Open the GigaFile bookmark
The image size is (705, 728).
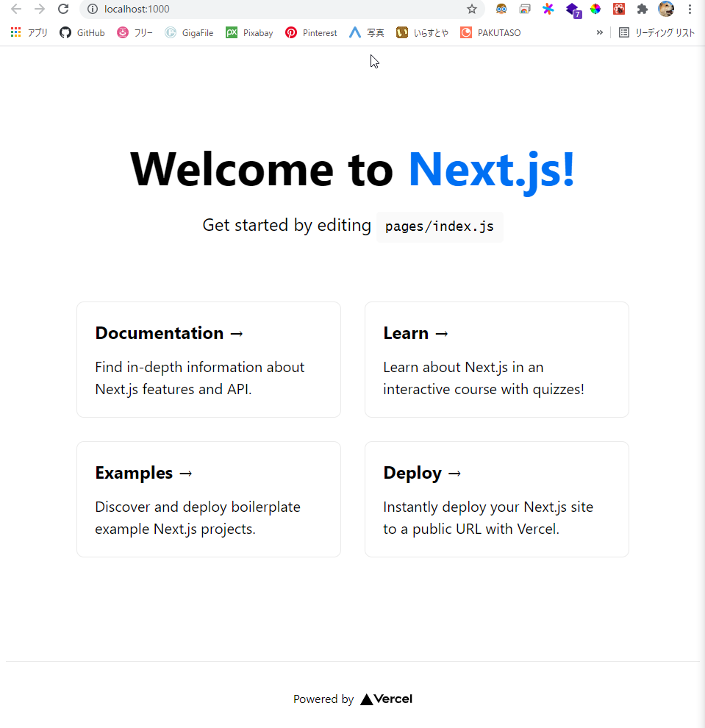pos(190,32)
